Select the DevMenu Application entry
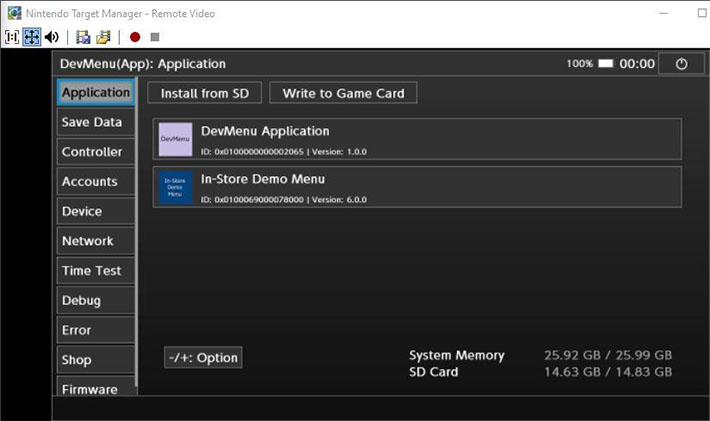The width and height of the screenshot is (710, 421). pos(417,139)
